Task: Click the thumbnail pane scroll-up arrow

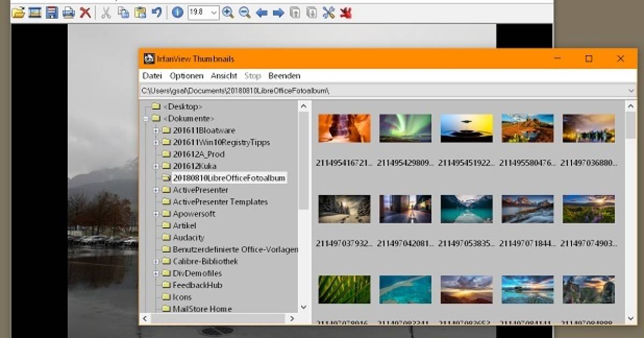Action: click(631, 106)
